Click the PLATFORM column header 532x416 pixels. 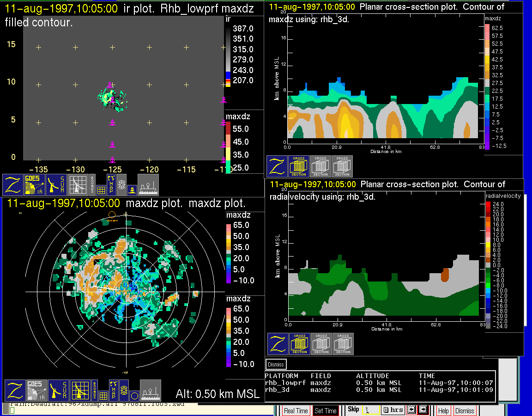[x=281, y=376]
